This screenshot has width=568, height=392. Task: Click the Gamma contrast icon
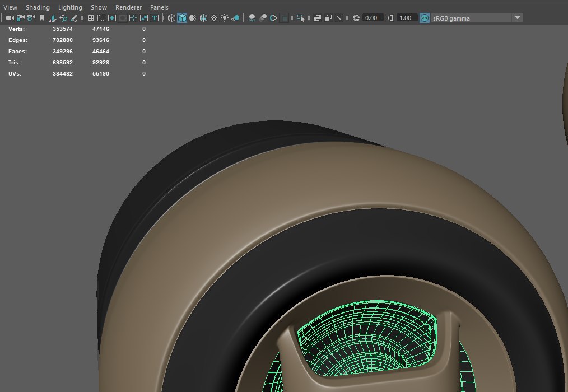point(390,18)
